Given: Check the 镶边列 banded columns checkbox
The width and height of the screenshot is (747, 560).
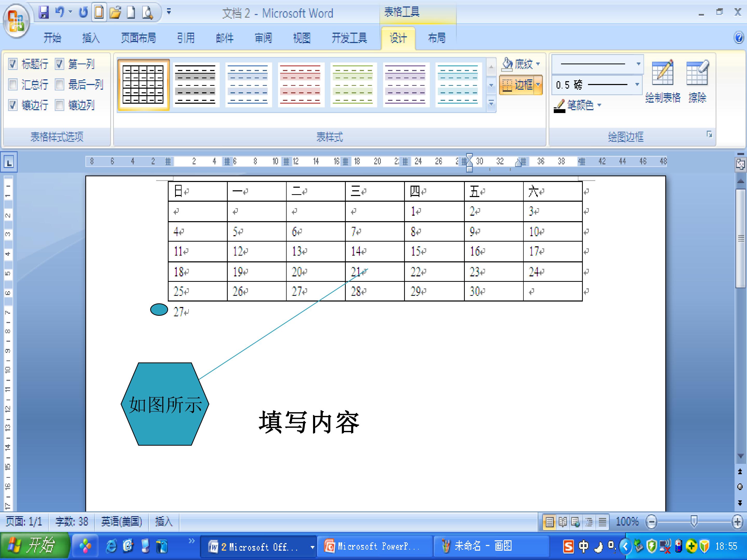Looking at the screenshot, I should pos(59,105).
